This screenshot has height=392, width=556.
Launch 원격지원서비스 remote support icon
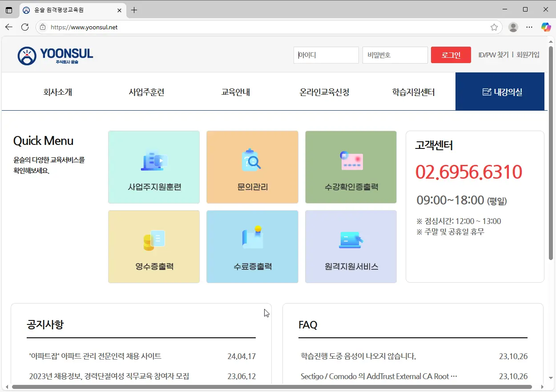[351, 246]
